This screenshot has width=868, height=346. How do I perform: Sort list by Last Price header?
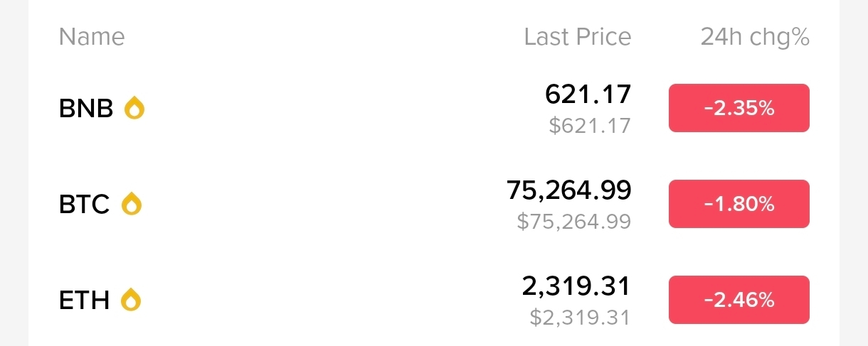pyautogui.click(x=577, y=37)
